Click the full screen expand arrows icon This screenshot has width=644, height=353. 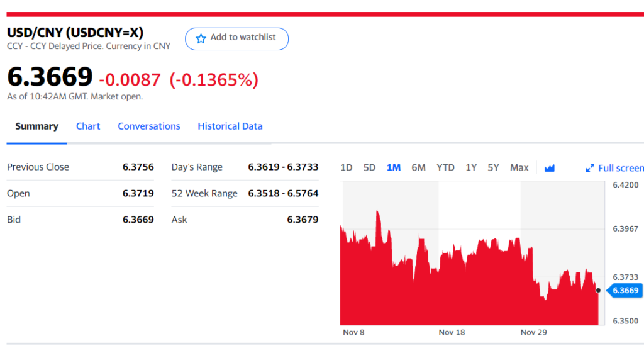(x=590, y=168)
